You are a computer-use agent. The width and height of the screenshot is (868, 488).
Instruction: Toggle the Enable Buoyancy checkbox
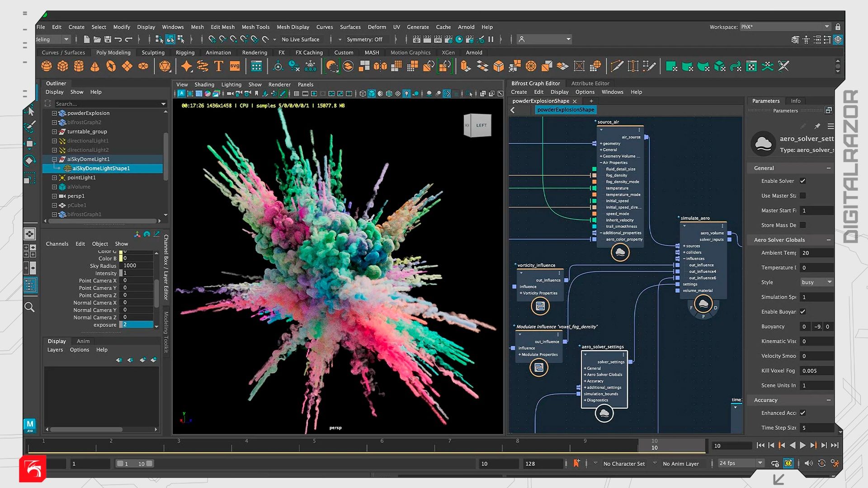coord(803,312)
